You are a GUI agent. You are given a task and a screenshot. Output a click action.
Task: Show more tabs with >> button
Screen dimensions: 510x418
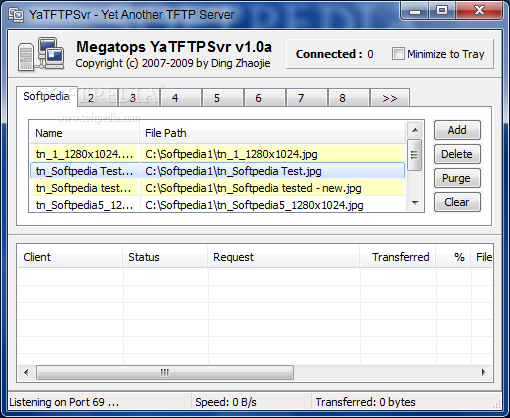coord(390,98)
